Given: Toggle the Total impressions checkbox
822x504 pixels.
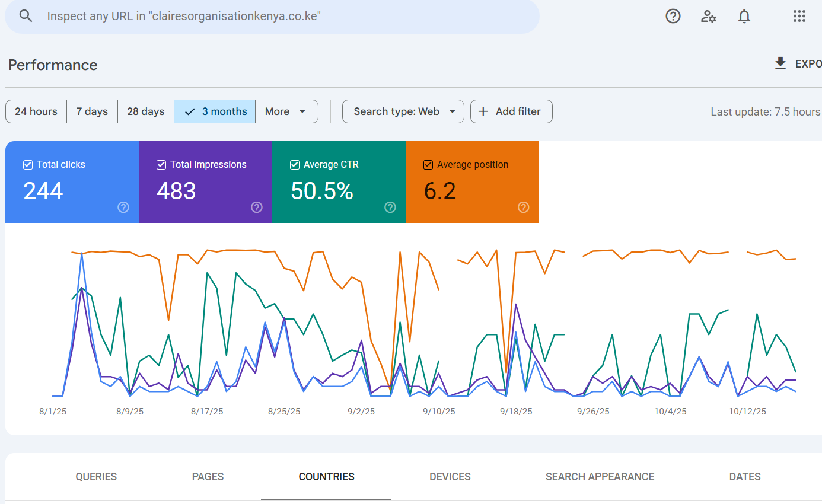Looking at the screenshot, I should [161, 165].
